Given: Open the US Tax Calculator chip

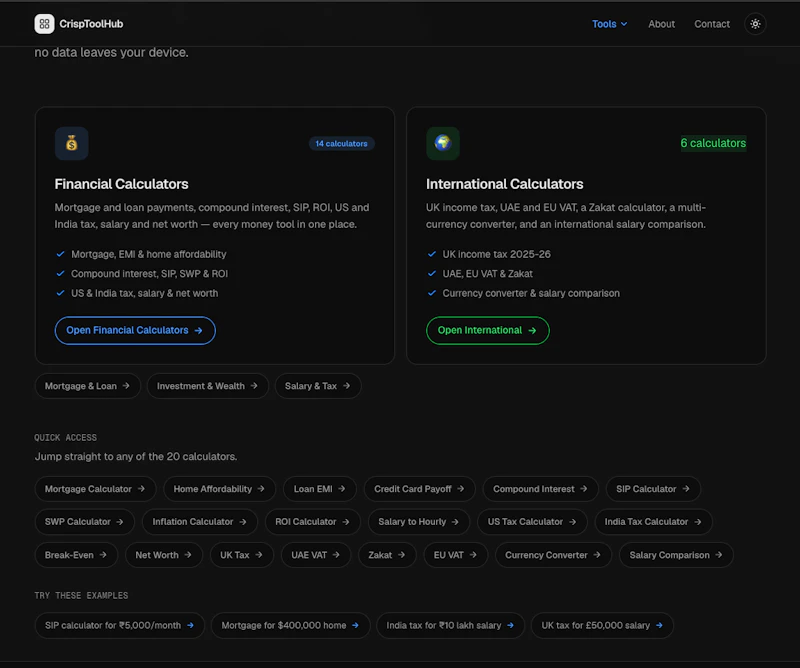Looking at the screenshot, I should click(x=532, y=522).
